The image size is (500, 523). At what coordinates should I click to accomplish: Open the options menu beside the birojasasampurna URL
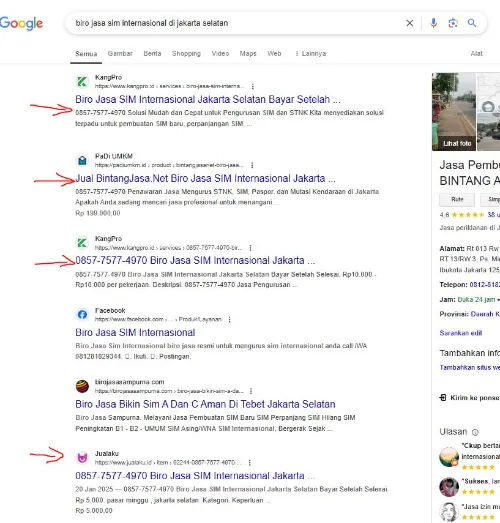click(x=251, y=391)
